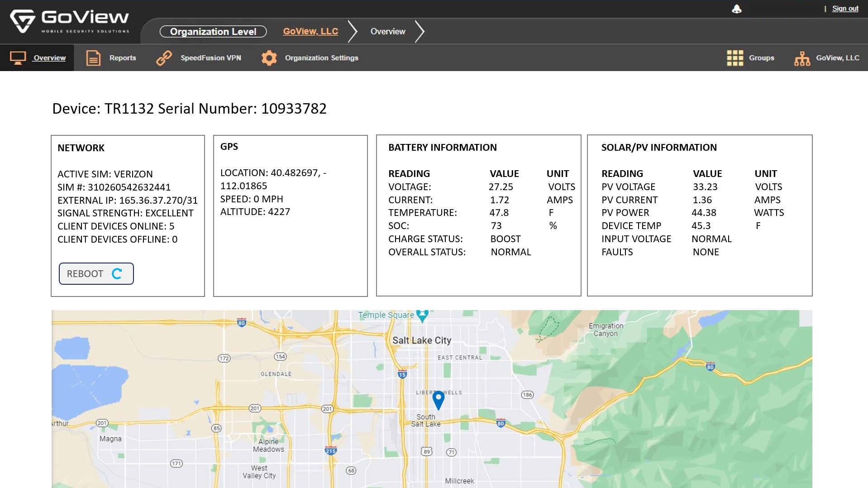The height and width of the screenshot is (488, 868).
Task: Click the Salt Lake City map label
Action: (x=422, y=340)
